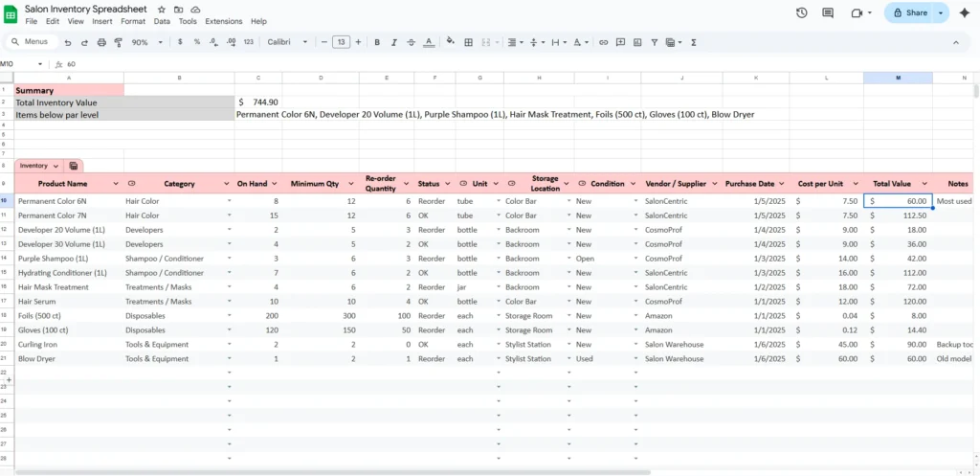The height and width of the screenshot is (476, 980).
Task: Create a filter using the funnel icon
Action: [x=654, y=42]
